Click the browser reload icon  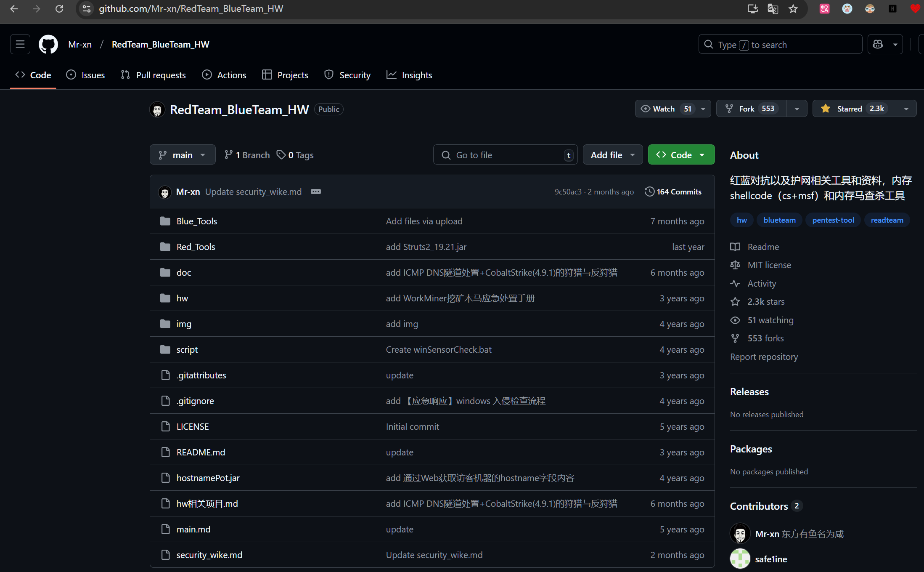59,9
